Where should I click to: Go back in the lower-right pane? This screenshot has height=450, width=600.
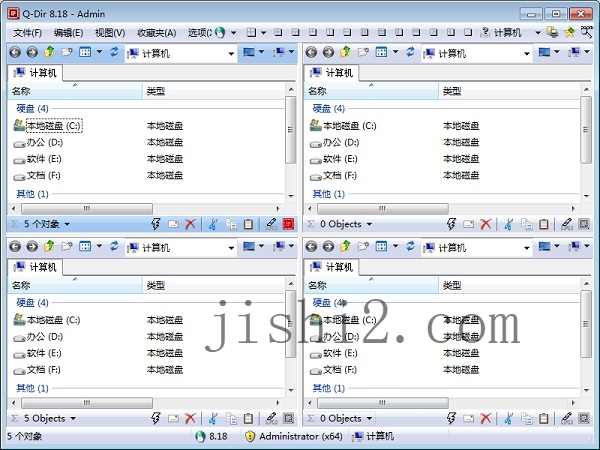coord(311,246)
